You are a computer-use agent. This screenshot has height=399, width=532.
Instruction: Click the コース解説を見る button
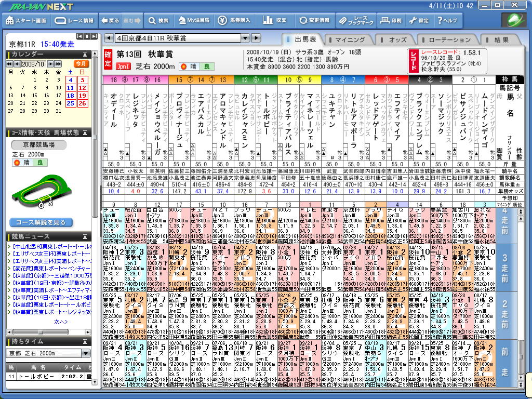click(x=41, y=222)
